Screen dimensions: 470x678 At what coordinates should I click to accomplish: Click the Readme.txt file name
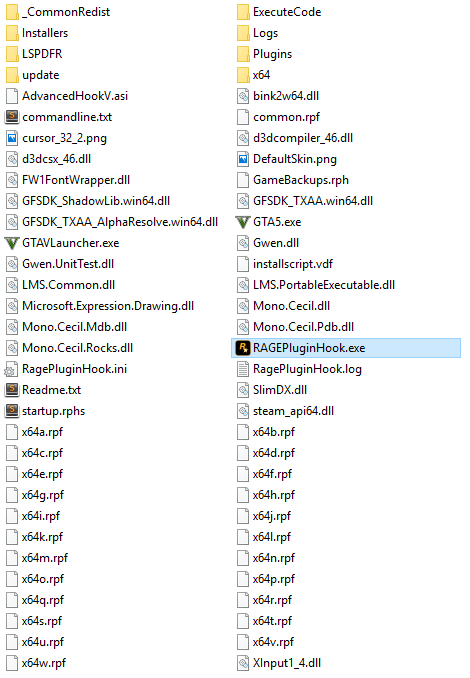tap(51, 390)
